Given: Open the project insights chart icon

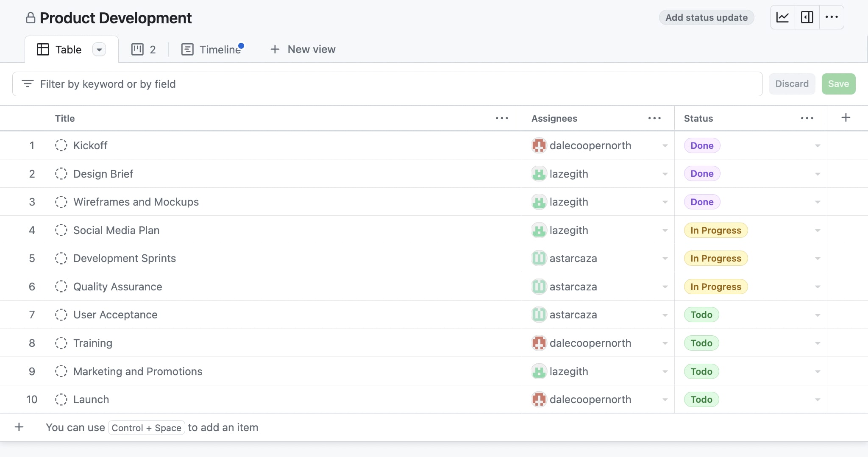Looking at the screenshot, I should tap(782, 17).
